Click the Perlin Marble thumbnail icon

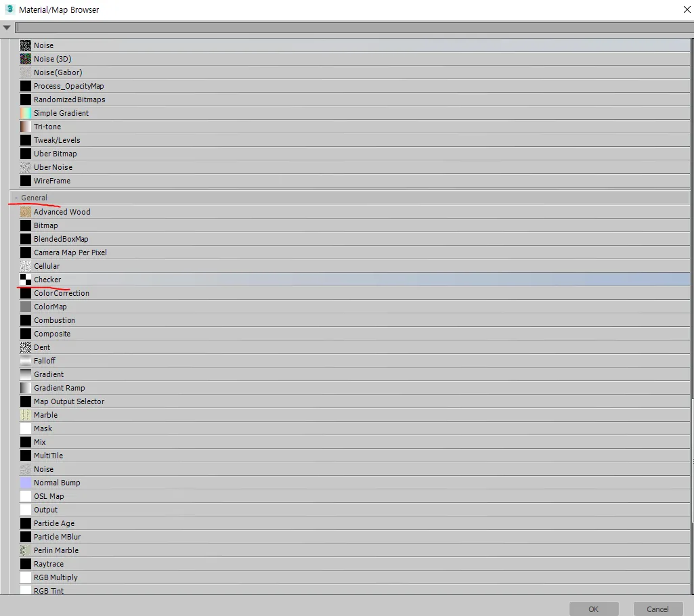coord(26,550)
